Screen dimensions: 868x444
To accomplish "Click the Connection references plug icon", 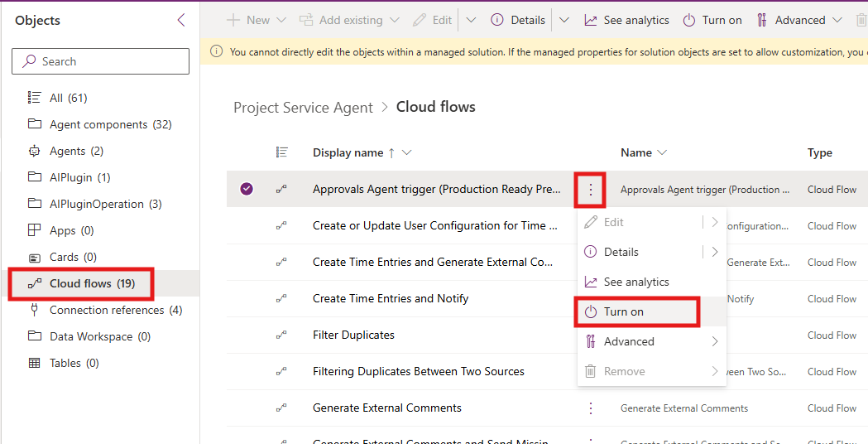I will click(34, 310).
